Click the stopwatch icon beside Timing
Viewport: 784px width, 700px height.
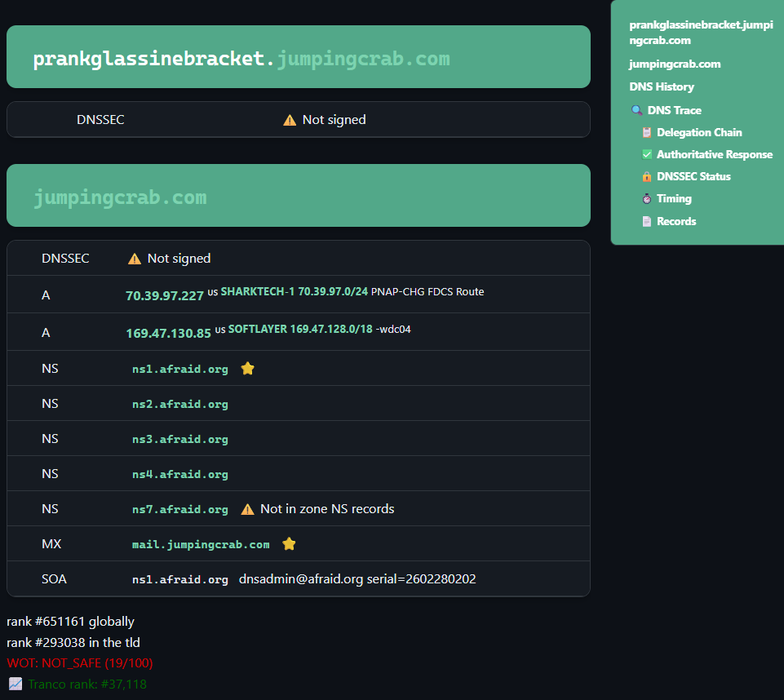click(647, 198)
